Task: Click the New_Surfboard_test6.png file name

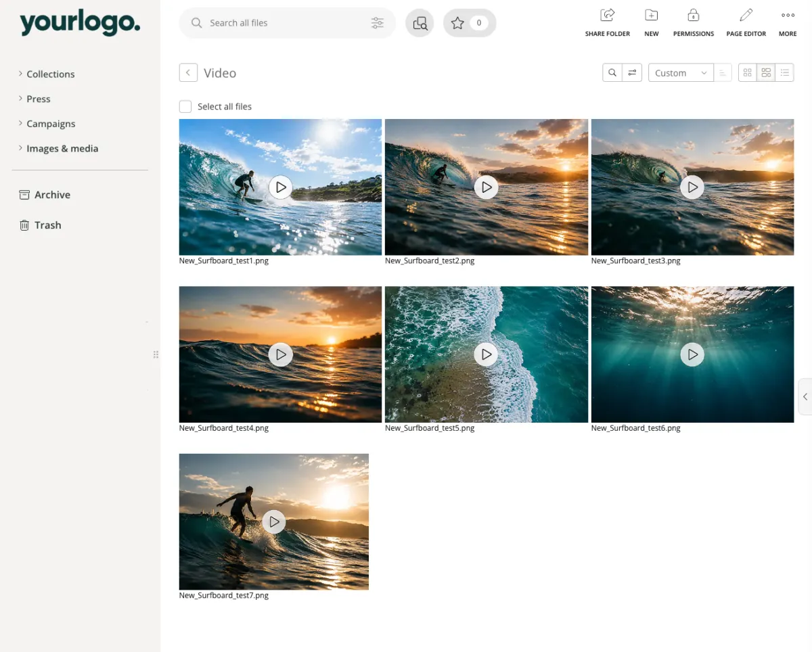Action: coord(636,428)
